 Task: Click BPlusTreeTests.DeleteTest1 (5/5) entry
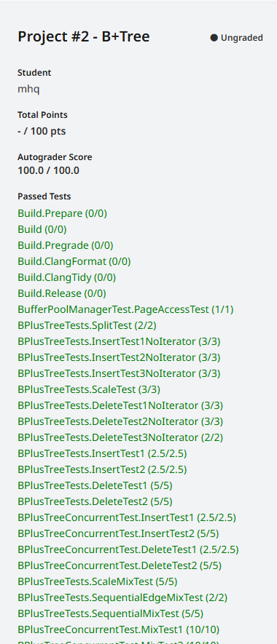95,486
